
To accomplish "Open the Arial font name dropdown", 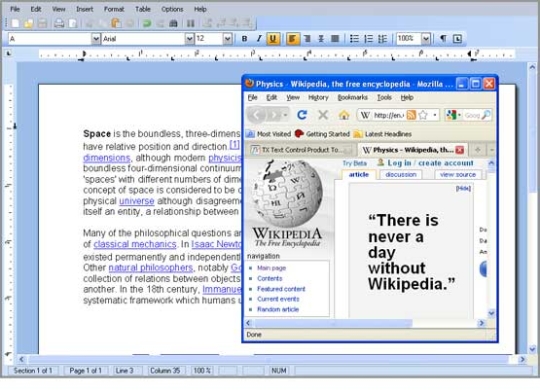I will click(x=189, y=39).
